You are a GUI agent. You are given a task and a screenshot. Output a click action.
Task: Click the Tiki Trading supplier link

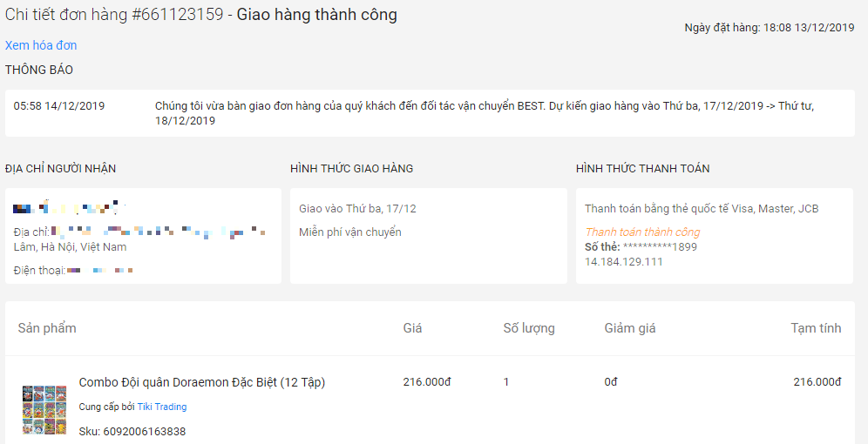pyautogui.click(x=162, y=407)
